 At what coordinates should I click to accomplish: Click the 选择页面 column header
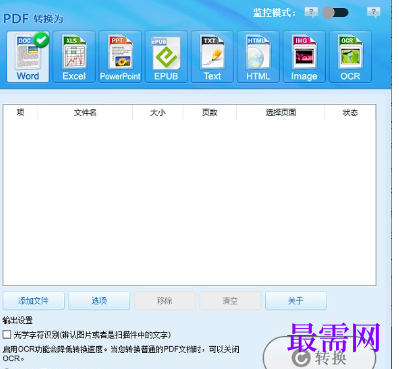281,113
